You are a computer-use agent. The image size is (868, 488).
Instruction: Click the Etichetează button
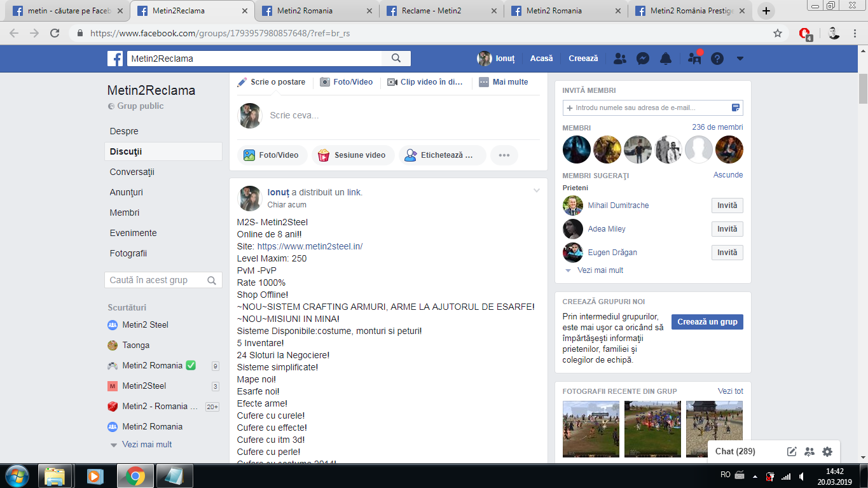[x=442, y=155]
